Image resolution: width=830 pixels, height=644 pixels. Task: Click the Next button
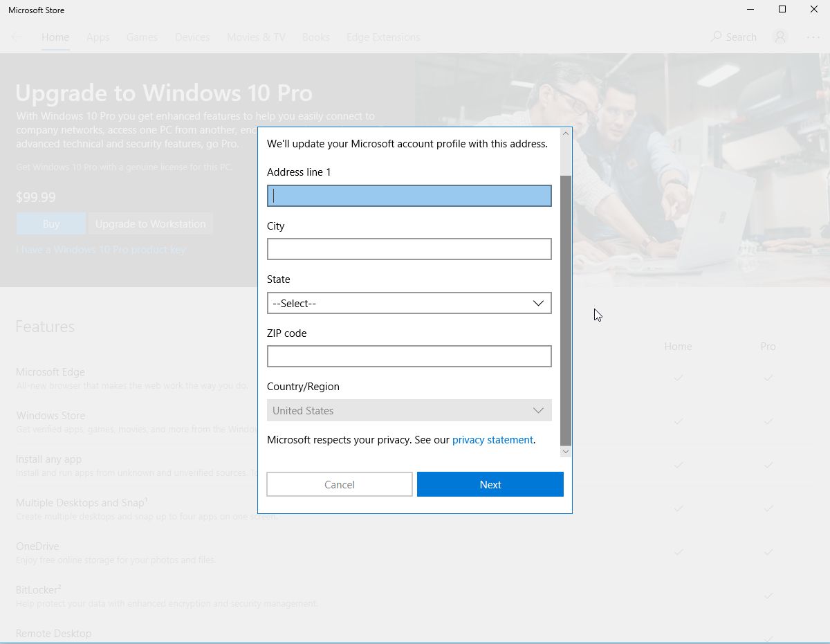click(490, 484)
